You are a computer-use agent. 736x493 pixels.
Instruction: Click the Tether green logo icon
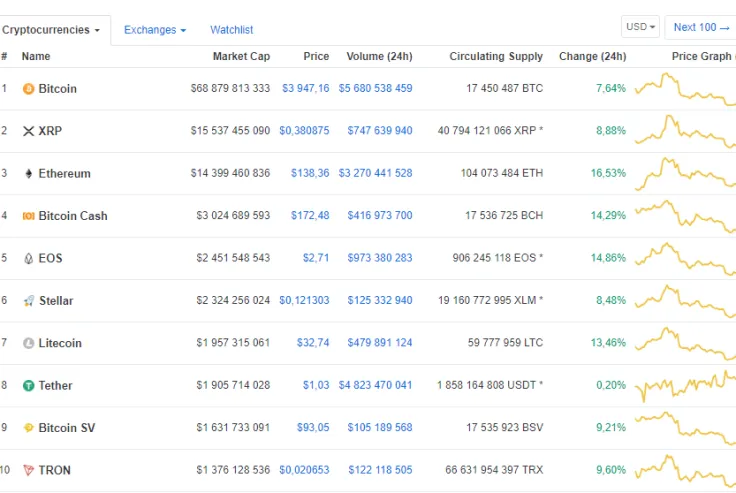(28, 386)
